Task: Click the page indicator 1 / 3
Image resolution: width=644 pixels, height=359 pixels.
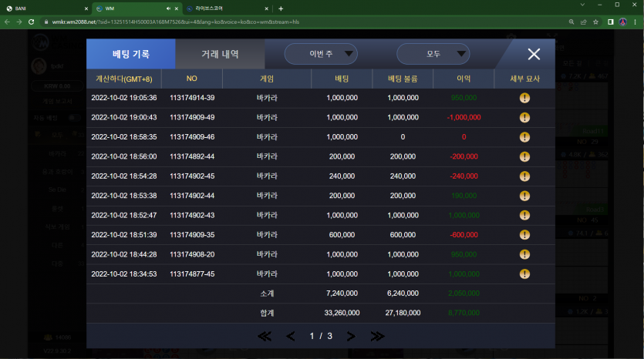Action: click(321, 337)
